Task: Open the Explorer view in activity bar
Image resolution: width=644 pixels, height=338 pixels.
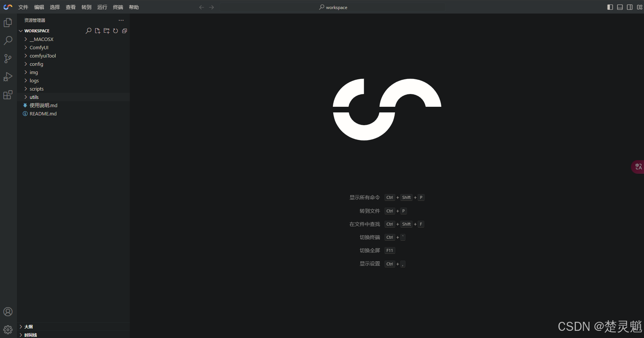Action: click(8, 23)
